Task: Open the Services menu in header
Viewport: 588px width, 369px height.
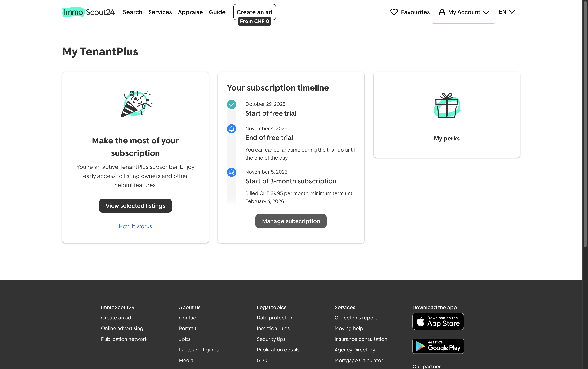Action: coord(160,12)
